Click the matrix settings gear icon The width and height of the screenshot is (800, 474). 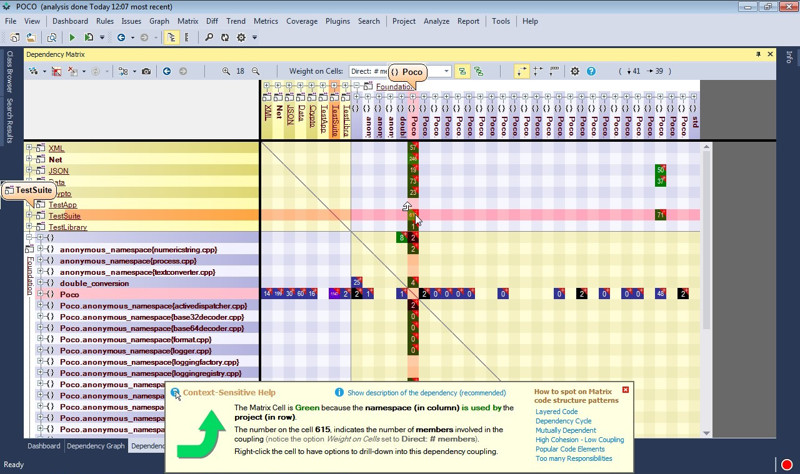pos(575,71)
